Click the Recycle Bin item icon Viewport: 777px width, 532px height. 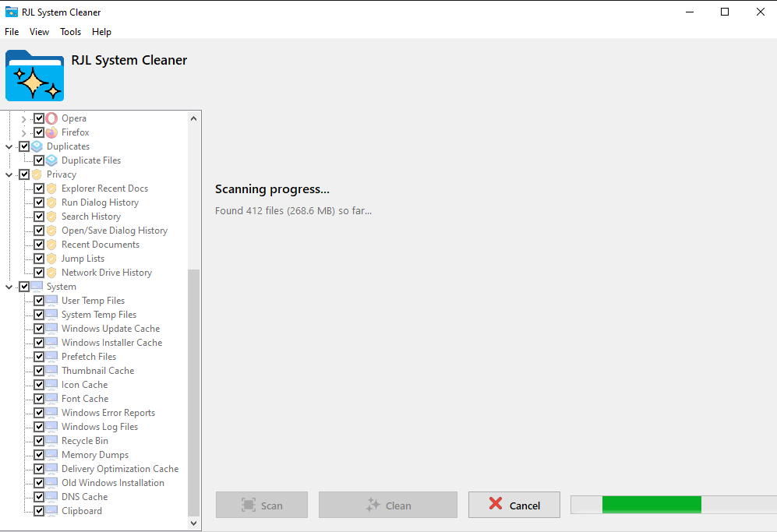[x=52, y=440]
